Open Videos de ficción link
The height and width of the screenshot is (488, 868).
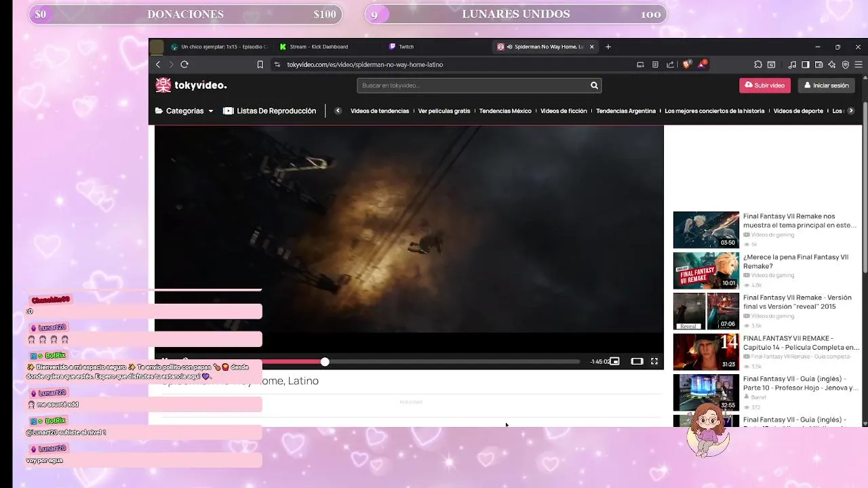point(564,111)
